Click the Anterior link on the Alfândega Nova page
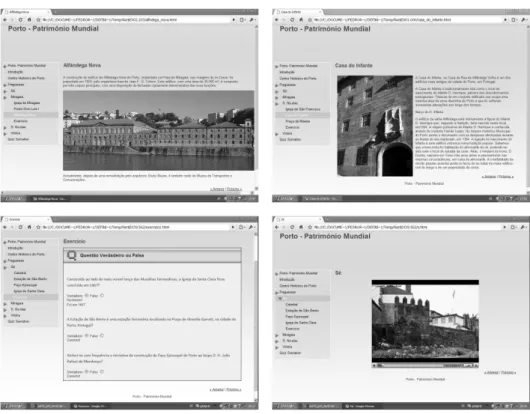This screenshot has height=414, width=530. point(217,189)
